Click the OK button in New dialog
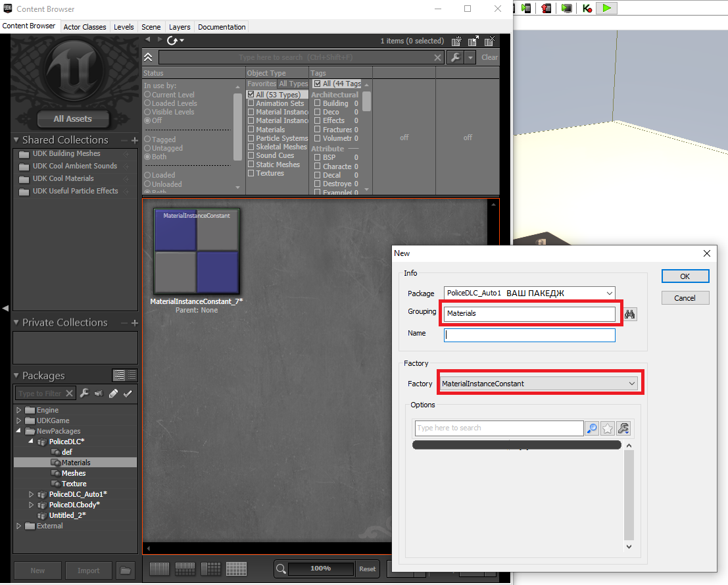This screenshot has height=585, width=728. (x=685, y=276)
